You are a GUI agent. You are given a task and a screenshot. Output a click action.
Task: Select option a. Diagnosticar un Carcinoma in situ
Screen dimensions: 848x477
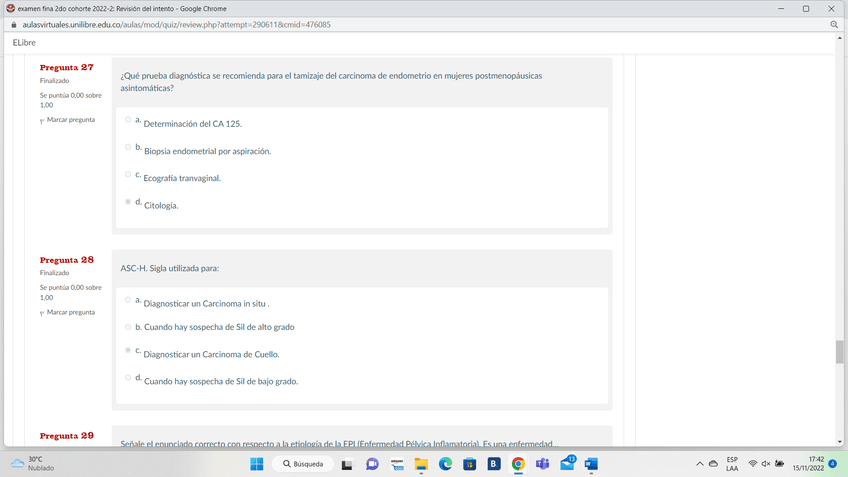click(128, 300)
